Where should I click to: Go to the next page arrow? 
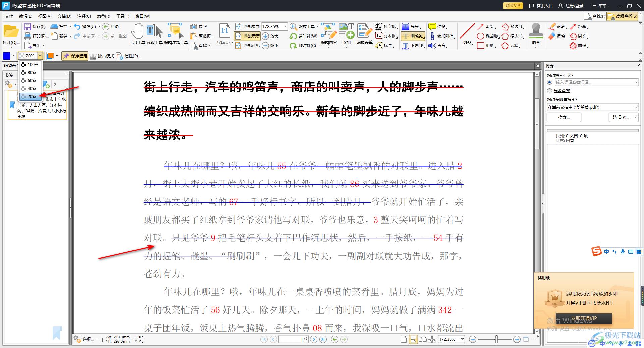314,339
